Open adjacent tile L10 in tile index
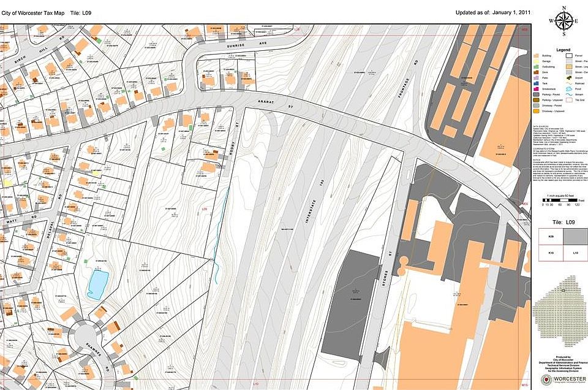This screenshot has width=588, height=390. (575, 253)
